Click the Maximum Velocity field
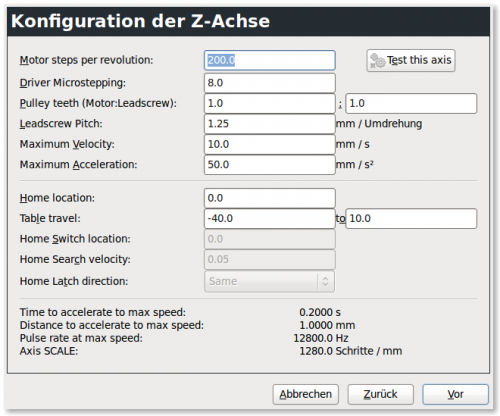The height and width of the screenshot is (416, 500). point(270,144)
